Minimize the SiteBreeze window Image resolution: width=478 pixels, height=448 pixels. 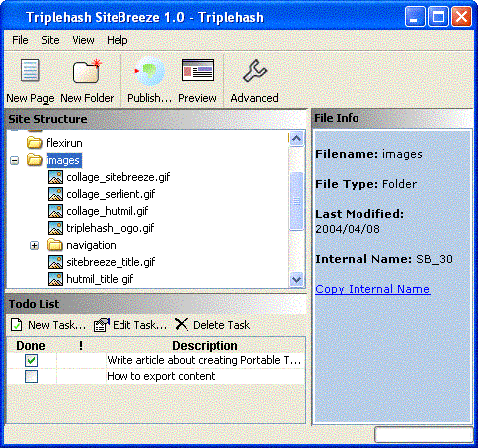415,16
